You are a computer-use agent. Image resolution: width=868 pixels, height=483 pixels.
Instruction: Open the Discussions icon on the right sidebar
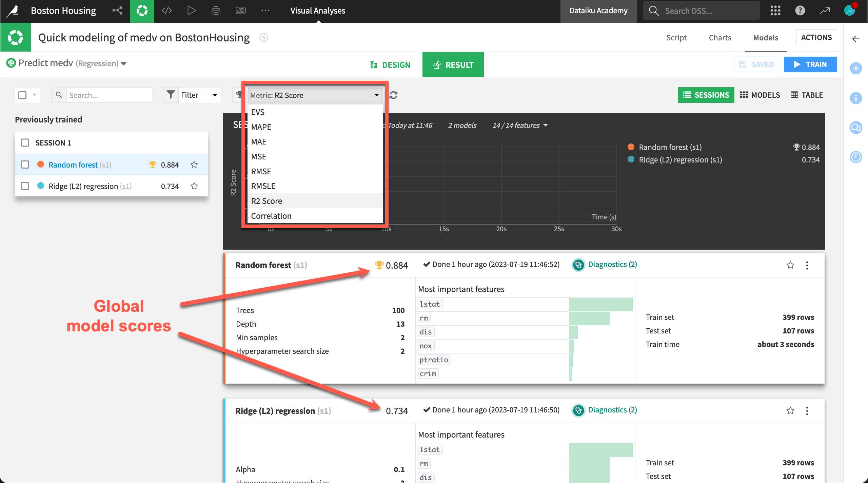(856, 128)
